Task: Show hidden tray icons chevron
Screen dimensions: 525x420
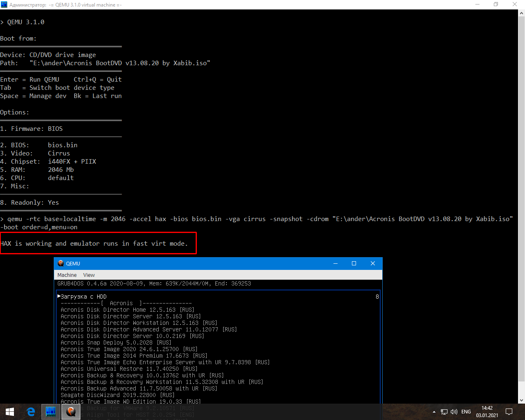Action: tap(434, 412)
